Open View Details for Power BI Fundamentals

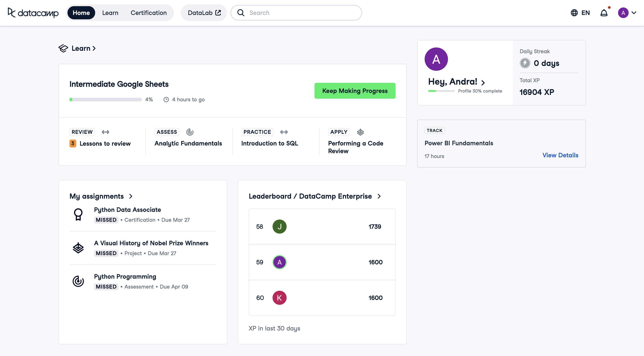coord(560,155)
